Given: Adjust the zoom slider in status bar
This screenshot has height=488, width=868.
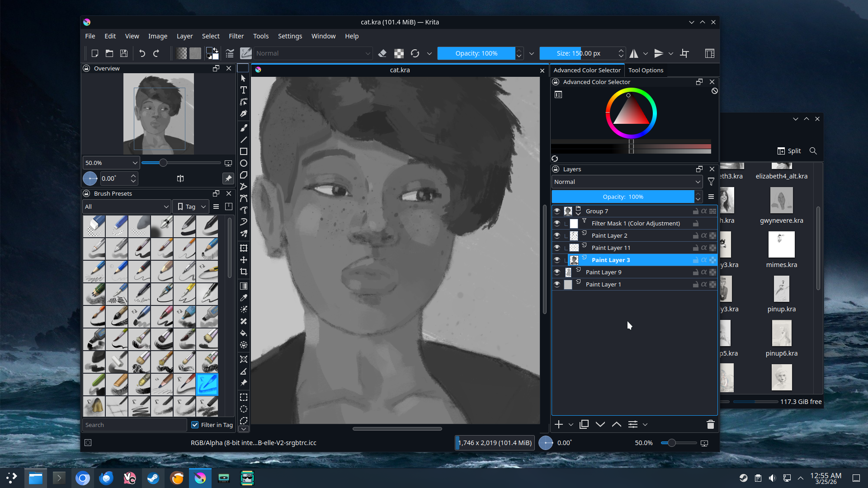Looking at the screenshot, I should click(x=672, y=443).
